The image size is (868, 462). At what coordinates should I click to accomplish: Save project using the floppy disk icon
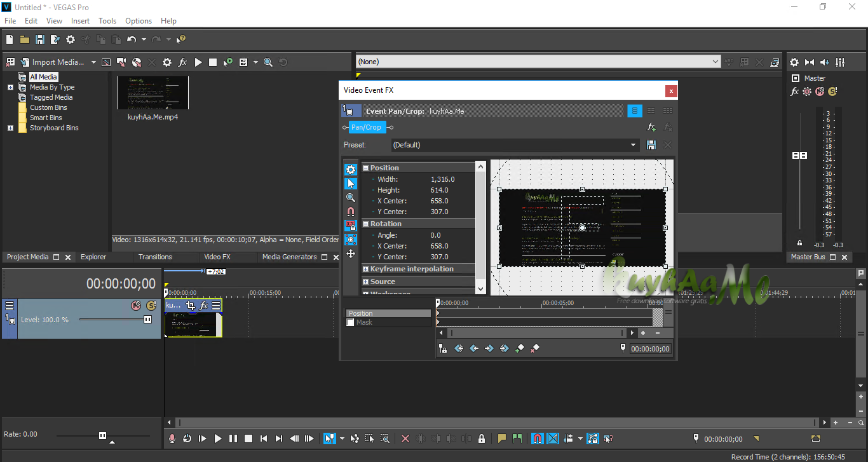point(40,39)
